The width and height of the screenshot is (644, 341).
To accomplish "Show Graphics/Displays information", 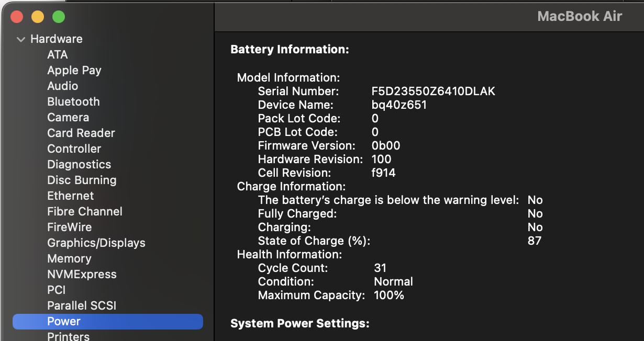I will pyautogui.click(x=96, y=243).
